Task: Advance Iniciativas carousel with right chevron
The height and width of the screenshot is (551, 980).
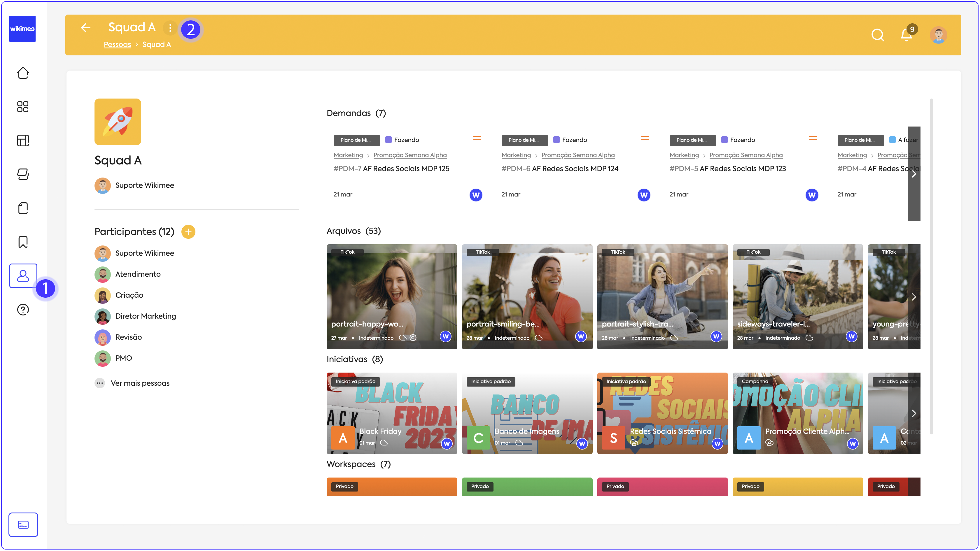Action: pos(914,413)
